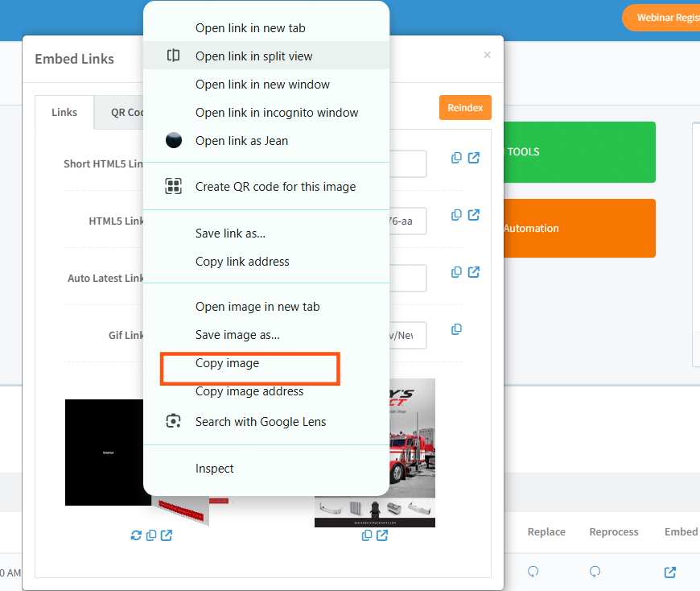Copy the HTML5 Link with copy icon
The height and width of the screenshot is (591, 700).
[456, 215]
